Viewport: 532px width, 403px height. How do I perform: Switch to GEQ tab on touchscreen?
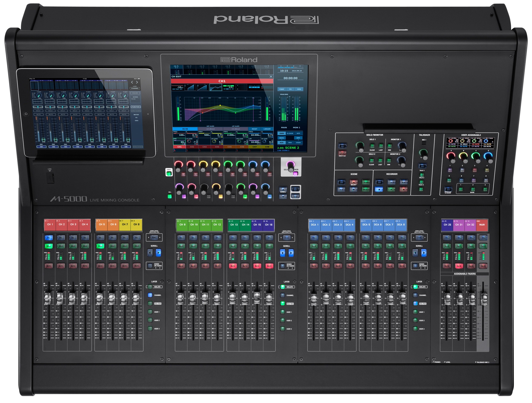click(299, 89)
